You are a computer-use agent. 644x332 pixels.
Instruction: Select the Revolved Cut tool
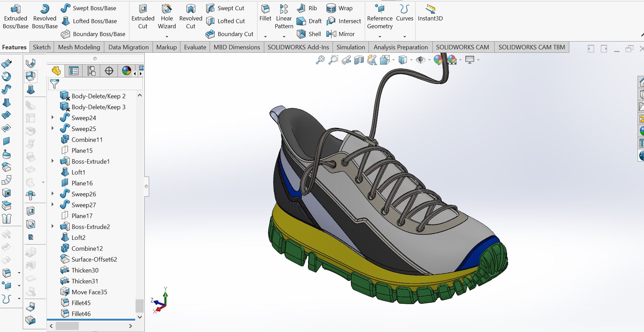coord(191,17)
